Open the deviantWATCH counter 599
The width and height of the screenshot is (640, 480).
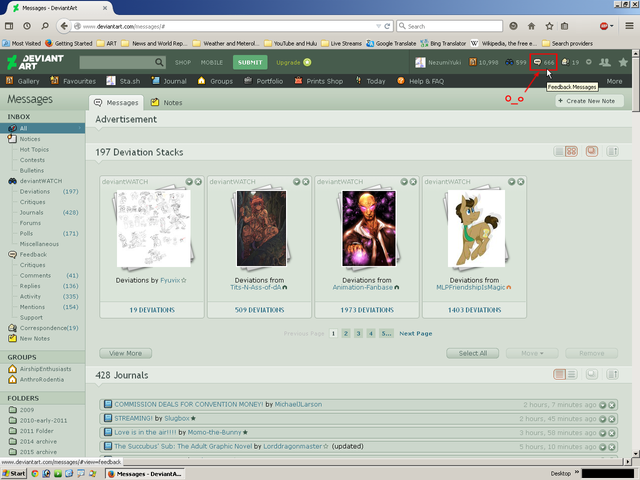pyautogui.click(x=516, y=62)
